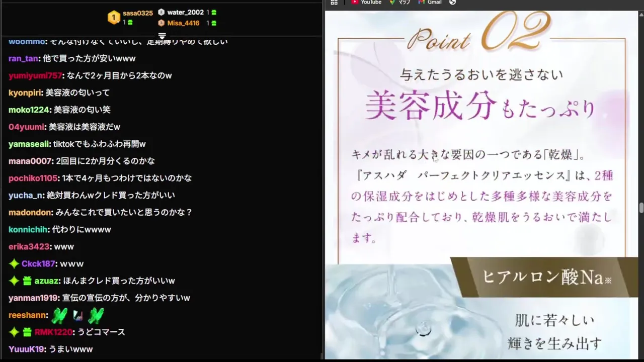The width and height of the screenshot is (644, 362).
Task: Click username yucha_n in chat
Action: [x=26, y=195]
